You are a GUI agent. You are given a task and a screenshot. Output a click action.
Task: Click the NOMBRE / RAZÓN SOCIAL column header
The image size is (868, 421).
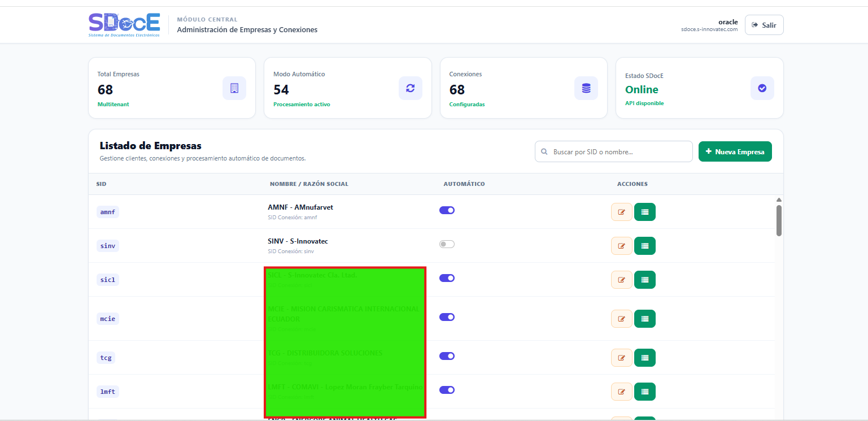pos(309,184)
